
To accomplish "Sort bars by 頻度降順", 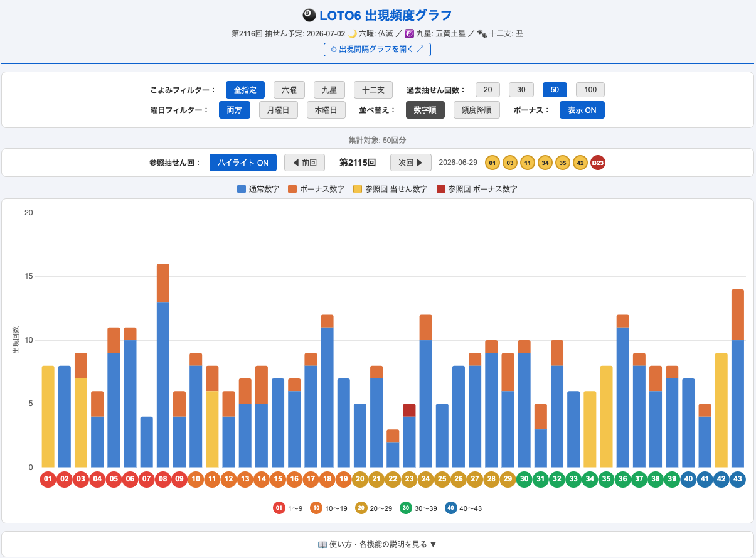I will [477, 110].
